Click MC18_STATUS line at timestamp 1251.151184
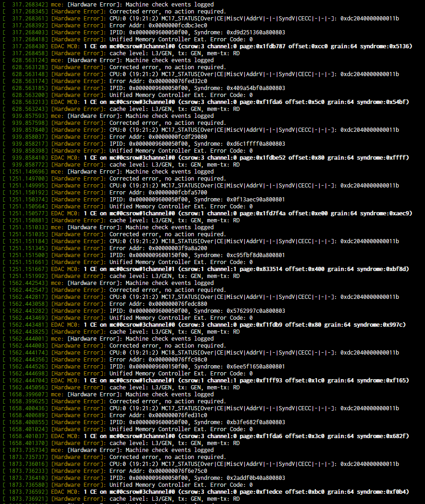This screenshot has width=425, height=504. (254, 241)
